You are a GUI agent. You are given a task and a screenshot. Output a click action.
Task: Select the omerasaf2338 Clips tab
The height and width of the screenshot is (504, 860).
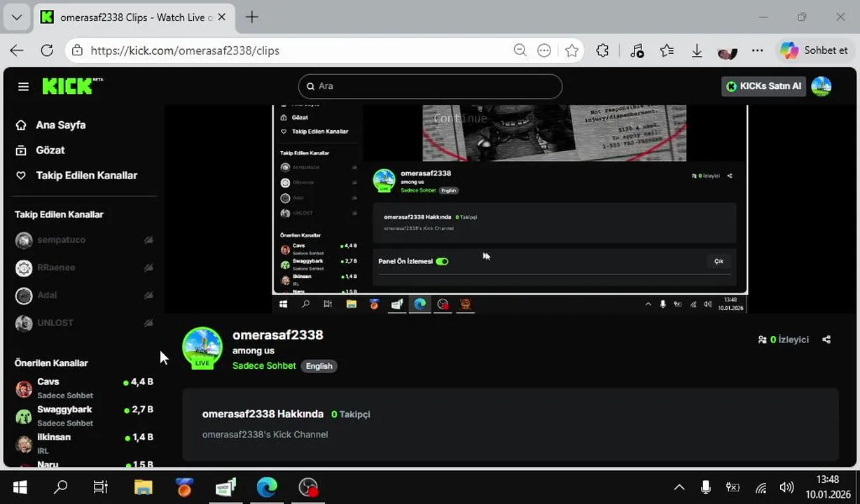pyautogui.click(x=133, y=17)
